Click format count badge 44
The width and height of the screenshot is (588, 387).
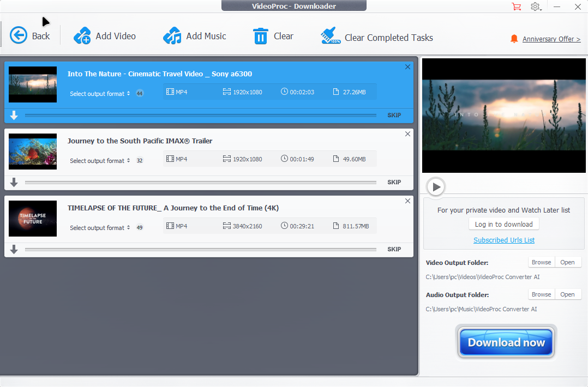140,94
